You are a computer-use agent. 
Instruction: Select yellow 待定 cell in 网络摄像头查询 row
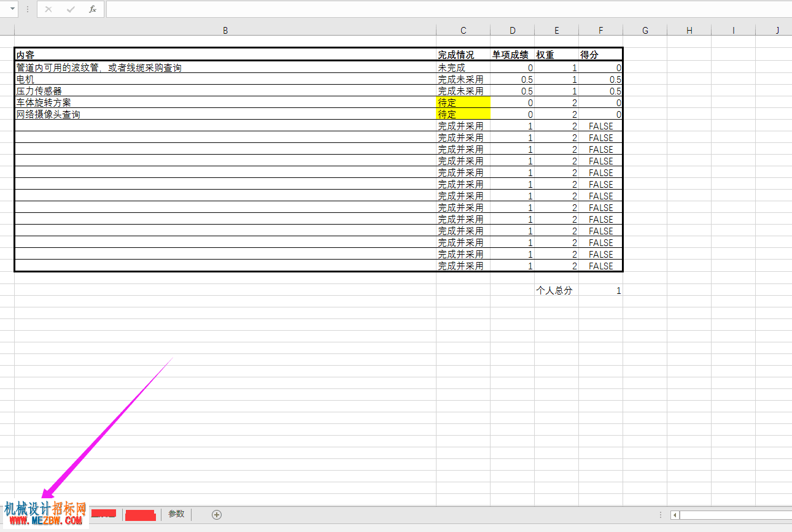[x=463, y=114]
